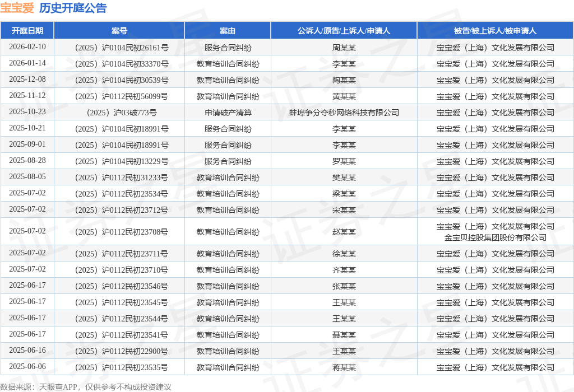Select plaintiff 周某某

point(344,48)
